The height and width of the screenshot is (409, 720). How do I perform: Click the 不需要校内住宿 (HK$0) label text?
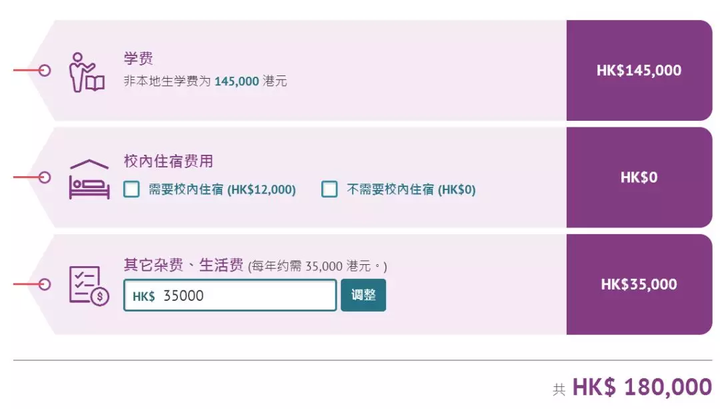click(x=411, y=189)
